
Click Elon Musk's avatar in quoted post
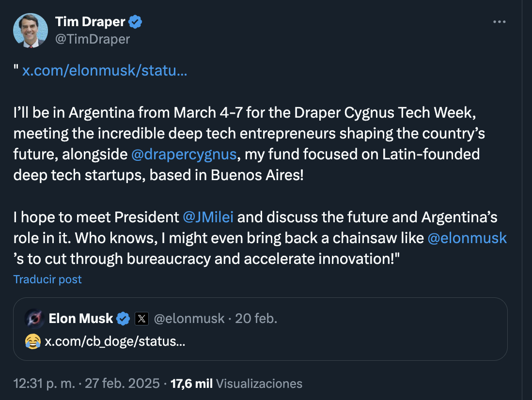click(33, 318)
